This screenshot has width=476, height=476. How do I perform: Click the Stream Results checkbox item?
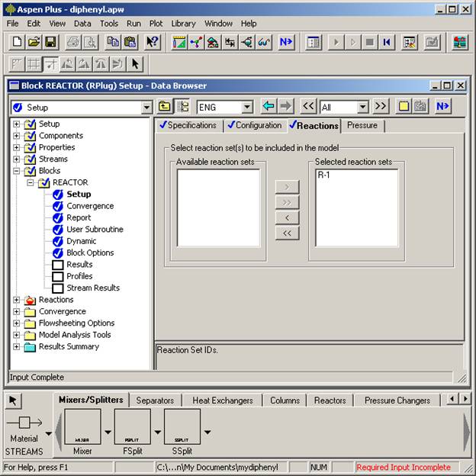coord(57,288)
